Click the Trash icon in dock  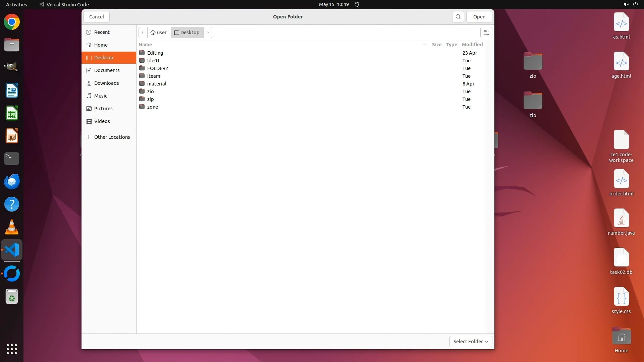point(12,297)
